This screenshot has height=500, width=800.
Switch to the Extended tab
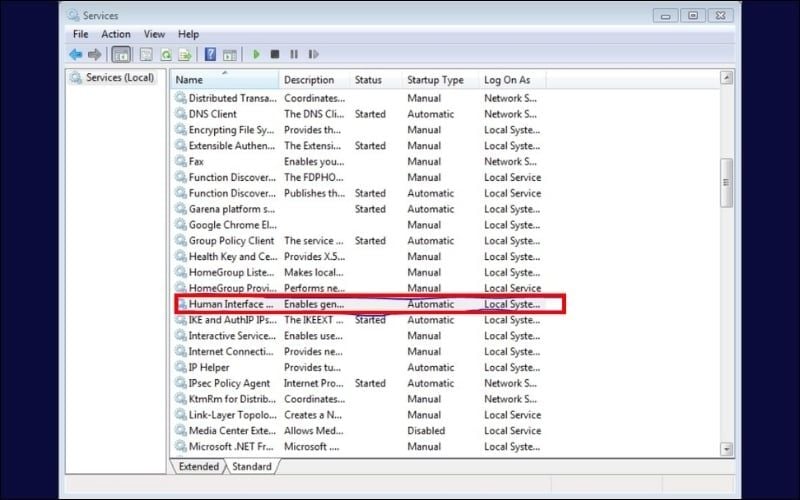pos(197,466)
